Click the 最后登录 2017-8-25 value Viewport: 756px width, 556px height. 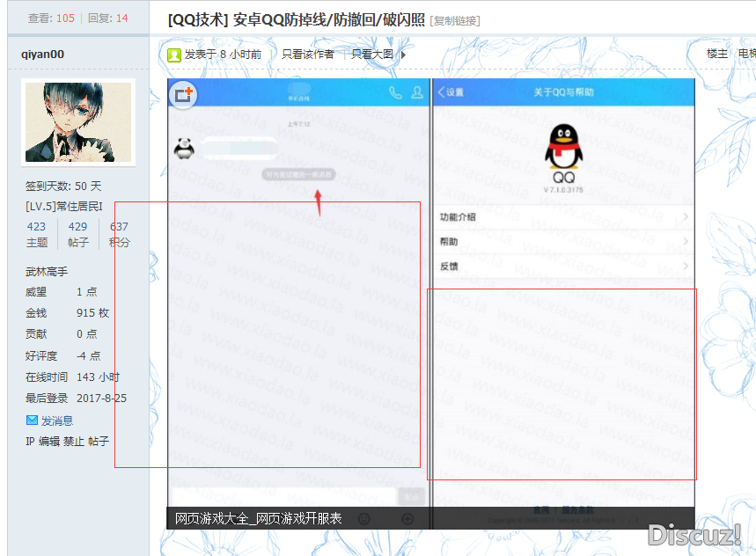point(101,398)
